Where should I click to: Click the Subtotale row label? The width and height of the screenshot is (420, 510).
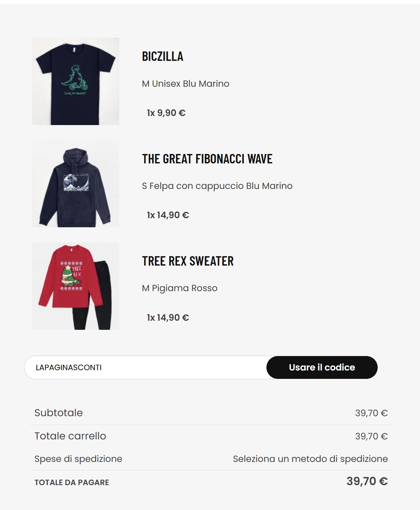[x=58, y=413]
